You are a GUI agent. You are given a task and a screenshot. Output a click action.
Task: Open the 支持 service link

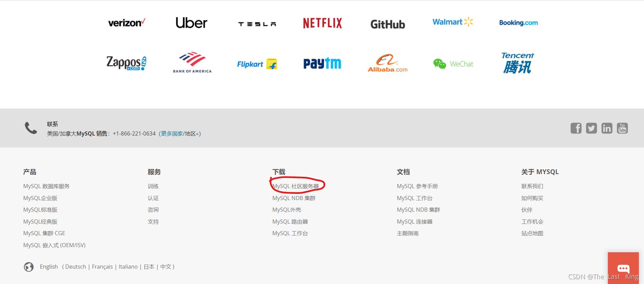point(153,222)
